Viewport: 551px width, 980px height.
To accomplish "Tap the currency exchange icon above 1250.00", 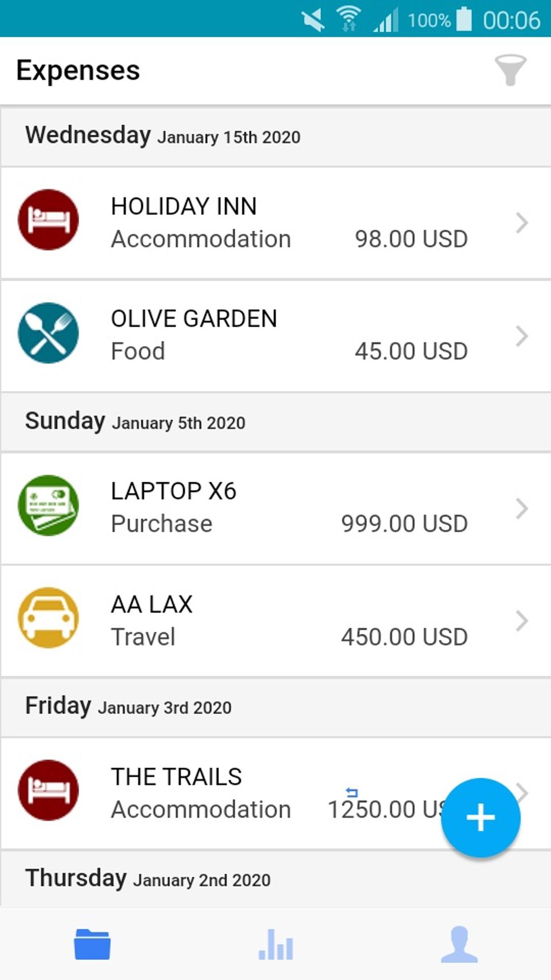I will (x=352, y=793).
